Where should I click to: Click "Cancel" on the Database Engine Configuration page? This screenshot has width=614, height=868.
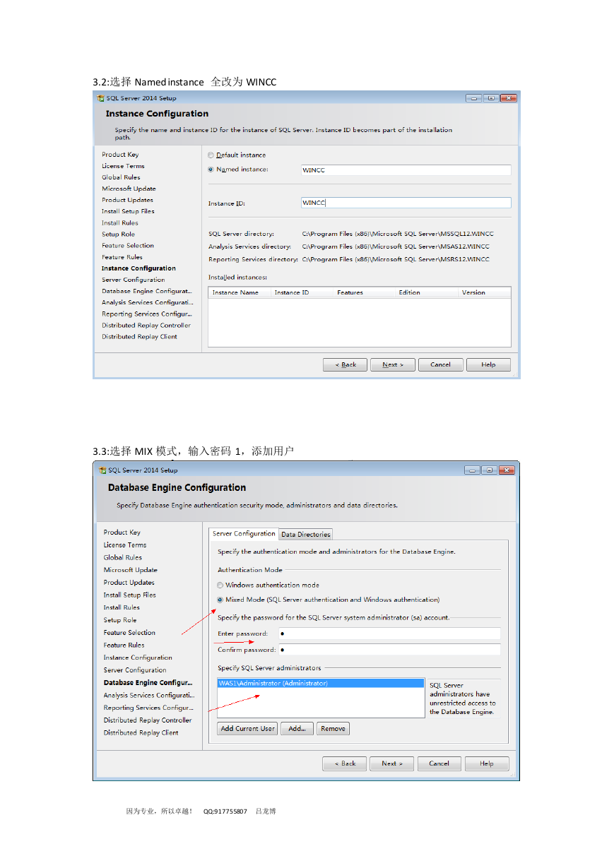[439, 763]
